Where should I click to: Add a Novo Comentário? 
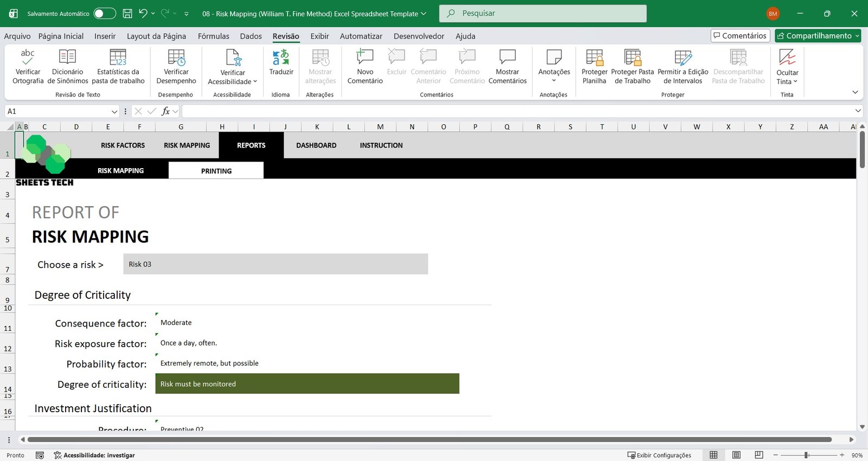tap(365, 57)
